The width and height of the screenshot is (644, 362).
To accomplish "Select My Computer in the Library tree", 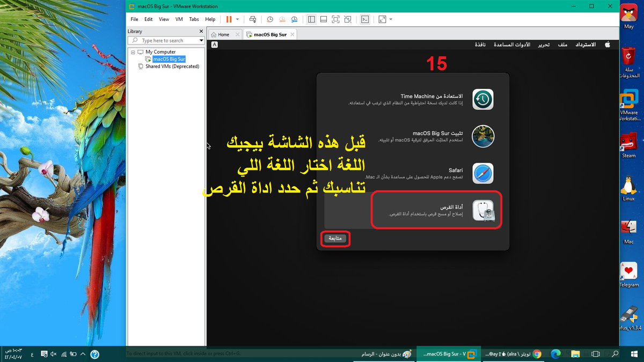I will 160,52.
